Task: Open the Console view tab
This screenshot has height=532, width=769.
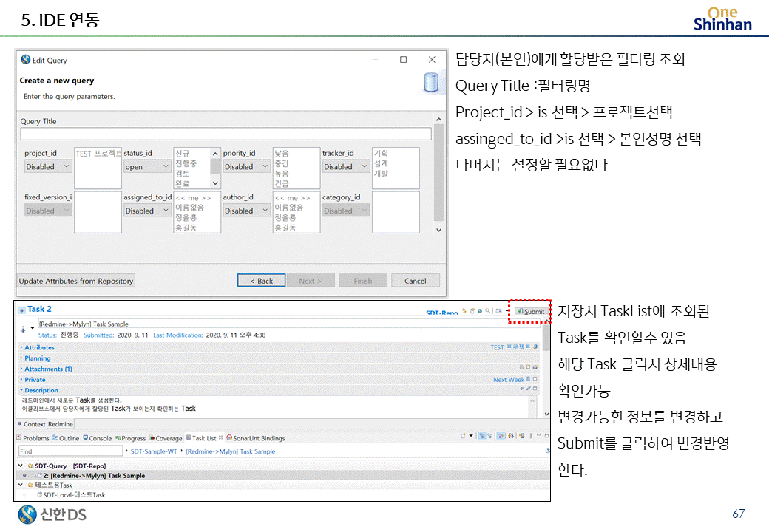Action: [x=97, y=438]
